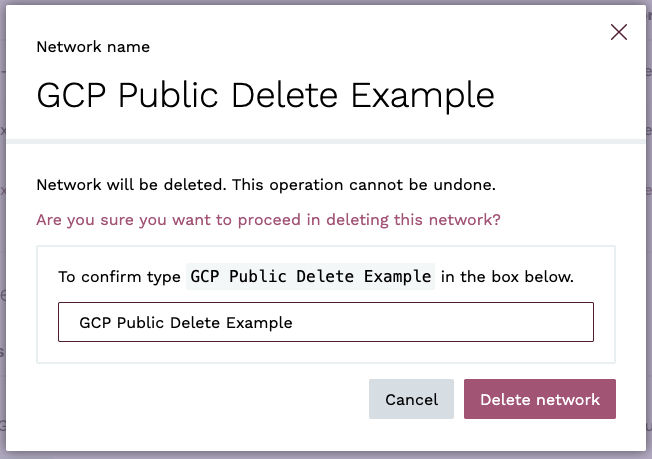Click empty footer space left of Cancel
The image size is (652, 459).
[200, 399]
